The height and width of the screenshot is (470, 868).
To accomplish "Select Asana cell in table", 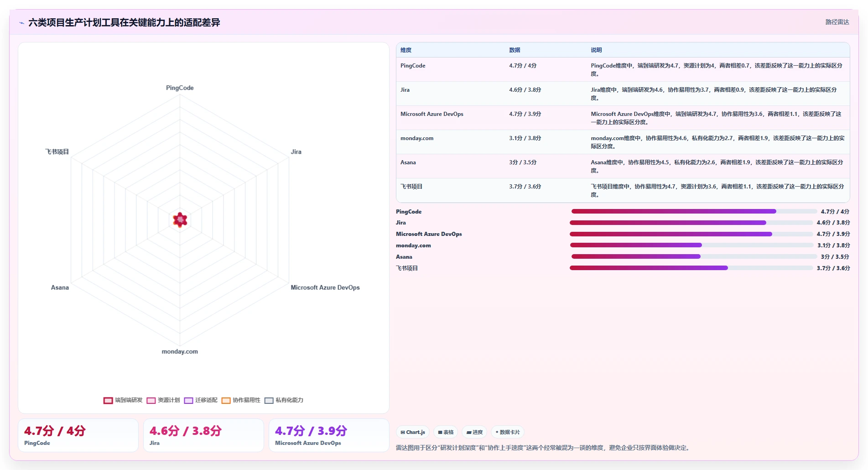I will pos(408,162).
